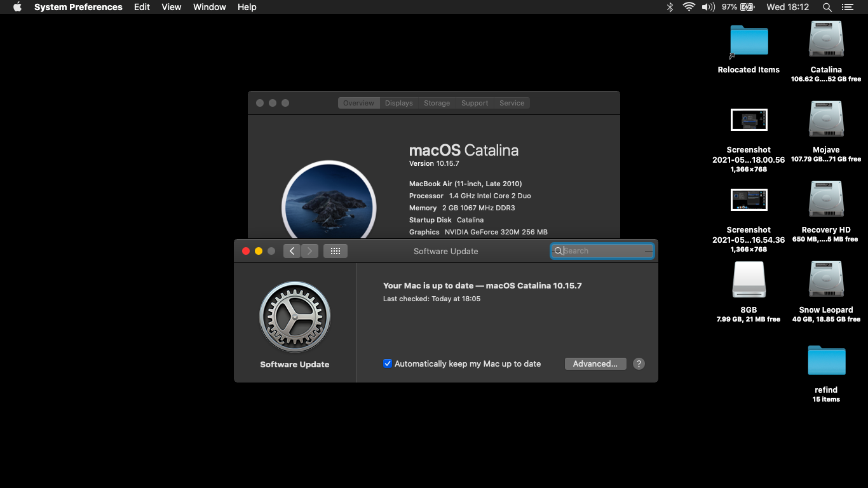Click the 'MacBook Air (11-inch, Late 2010)' text
Image resolution: width=868 pixels, height=488 pixels.
pyautogui.click(x=465, y=184)
